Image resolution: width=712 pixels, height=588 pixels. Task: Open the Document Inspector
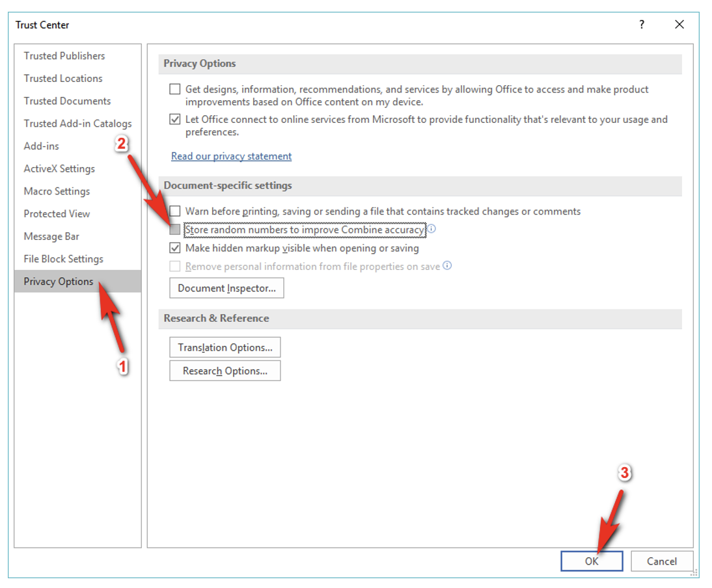point(226,288)
